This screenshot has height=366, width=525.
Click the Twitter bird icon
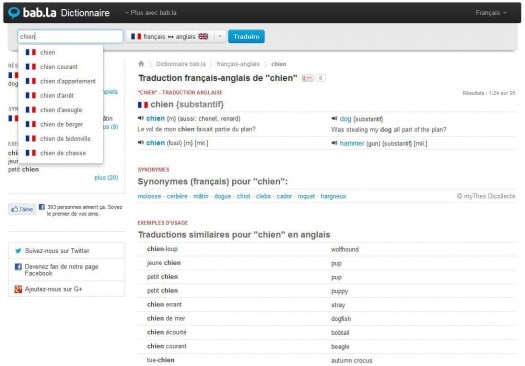pos(18,250)
